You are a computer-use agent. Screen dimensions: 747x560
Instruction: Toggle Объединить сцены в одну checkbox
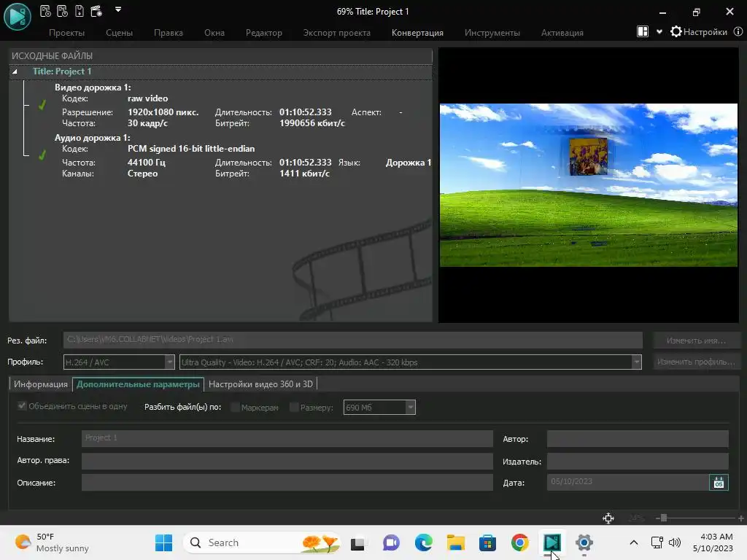point(21,405)
